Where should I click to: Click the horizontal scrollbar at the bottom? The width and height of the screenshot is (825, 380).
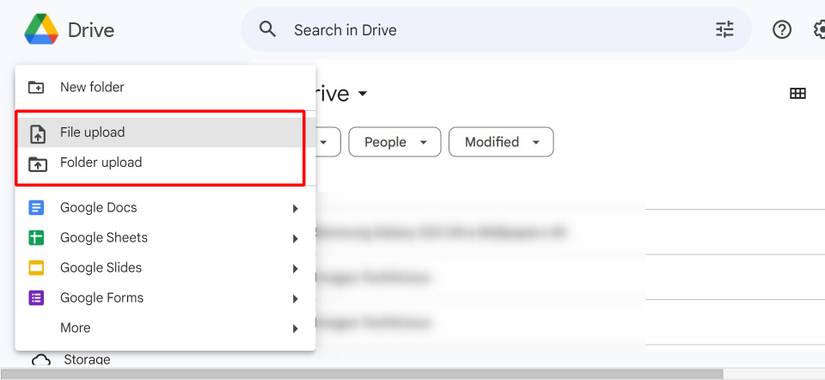[362, 374]
